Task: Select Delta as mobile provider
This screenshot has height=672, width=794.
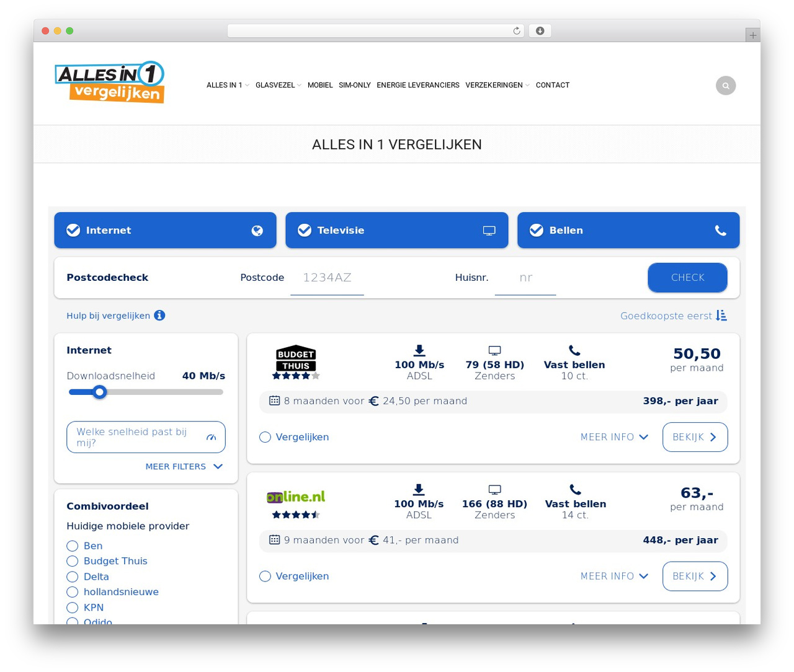Action: [73, 577]
